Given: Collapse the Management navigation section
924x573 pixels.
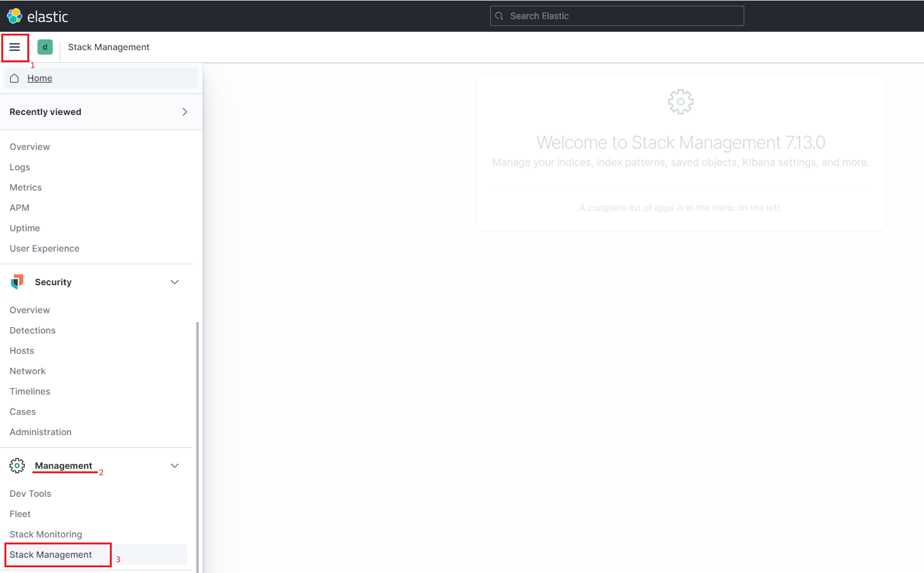Looking at the screenshot, I should point(174,465).
